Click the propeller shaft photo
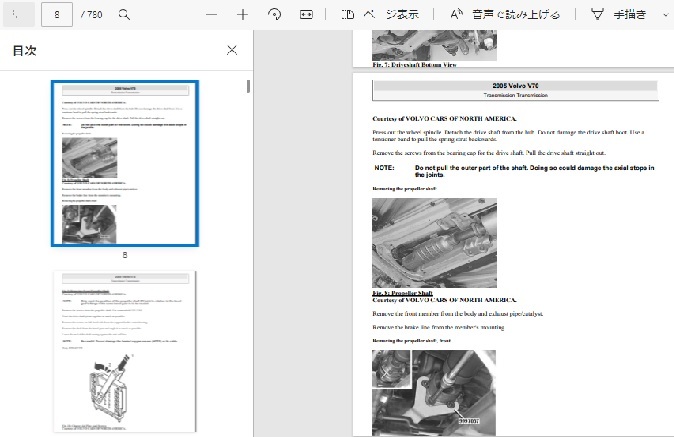674x437 pixels. tap(434, 243)
